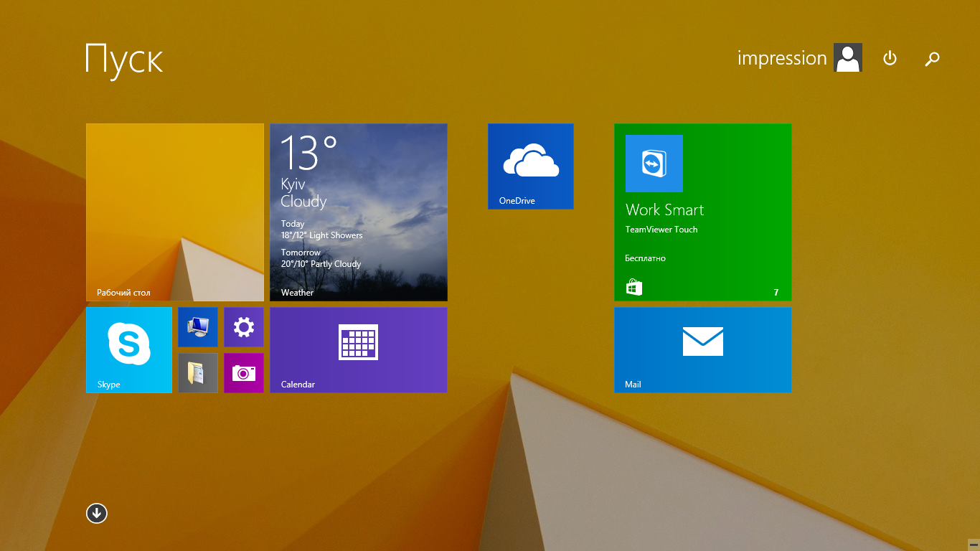Open the Weather tile for Kyiv
The width and height of the screenshot is (980, 551).
pos(359,212)
